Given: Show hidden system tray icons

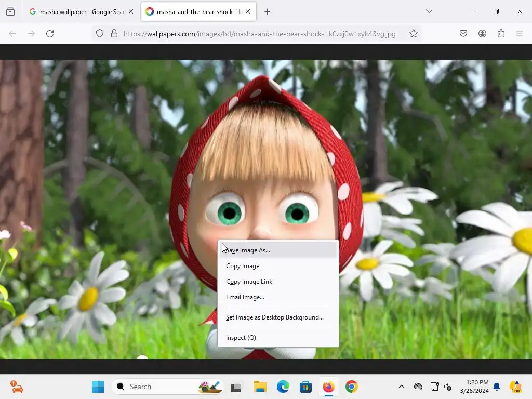Looking at the screenshot, I should pyautogui.click(x=402, y=387).
